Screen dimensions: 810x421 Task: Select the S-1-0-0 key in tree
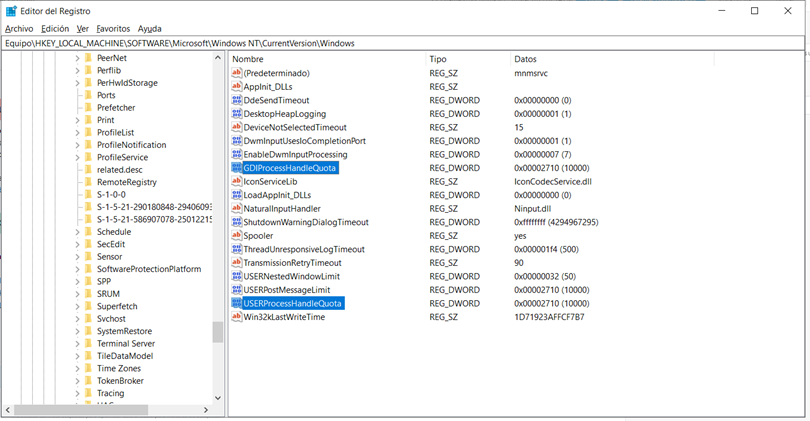(x=111, y=194)
